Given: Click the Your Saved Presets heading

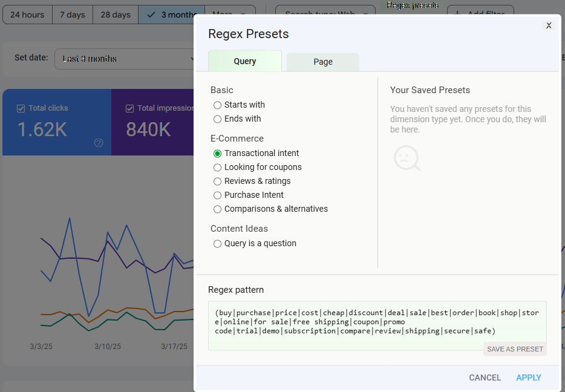Looking at the screenshot, I should [430, 90].
